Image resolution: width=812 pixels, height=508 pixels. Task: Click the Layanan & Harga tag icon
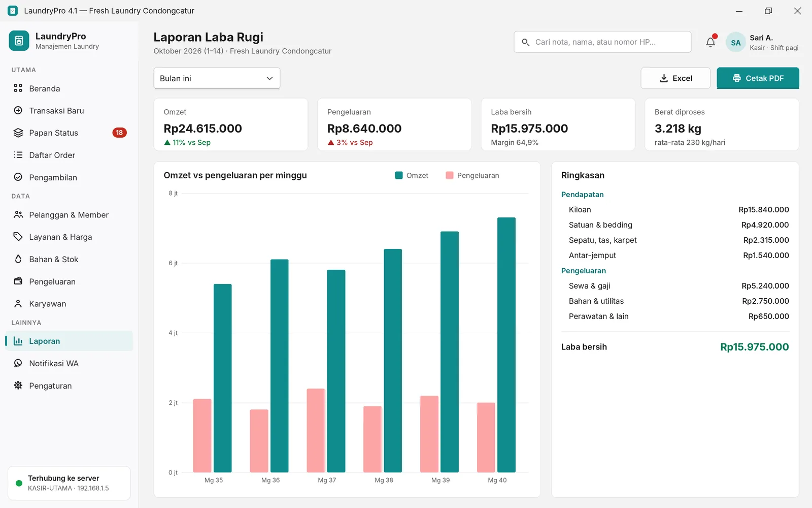18,237
